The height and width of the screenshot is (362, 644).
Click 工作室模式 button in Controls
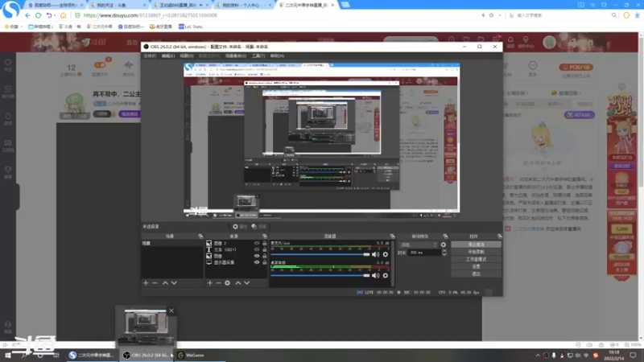476,259
